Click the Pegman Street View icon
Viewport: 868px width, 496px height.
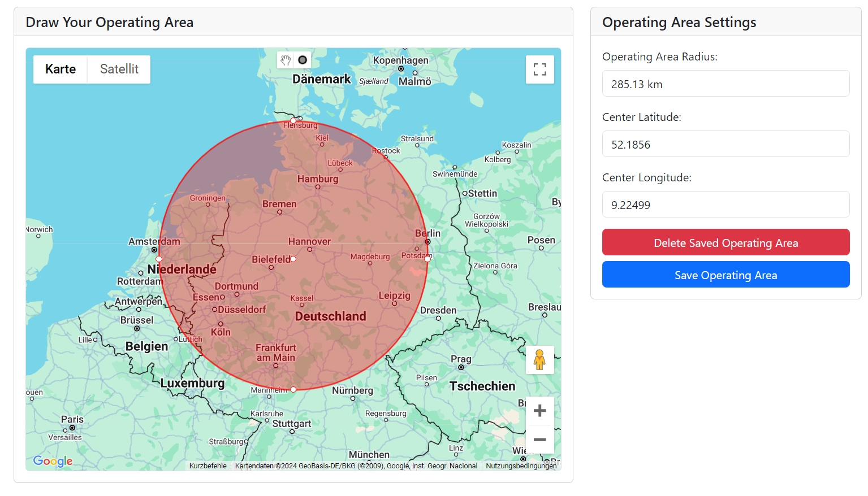point(539,359)
